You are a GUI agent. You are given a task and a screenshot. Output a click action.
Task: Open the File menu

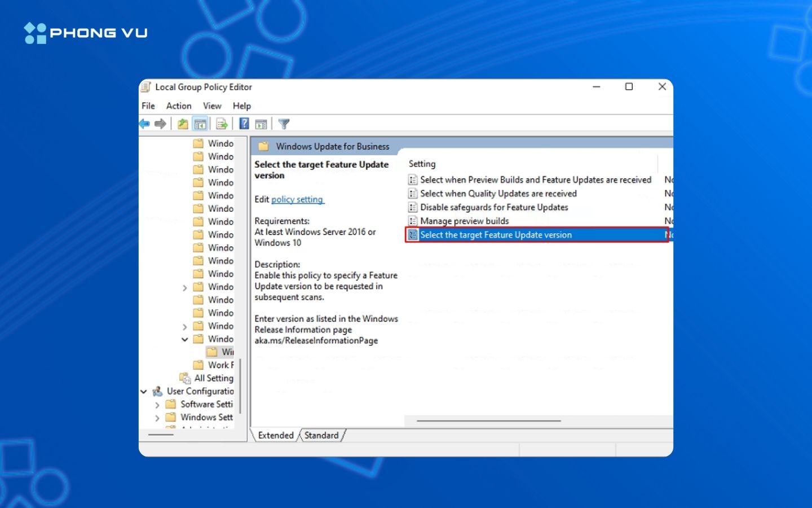click(x=148, y=106)
